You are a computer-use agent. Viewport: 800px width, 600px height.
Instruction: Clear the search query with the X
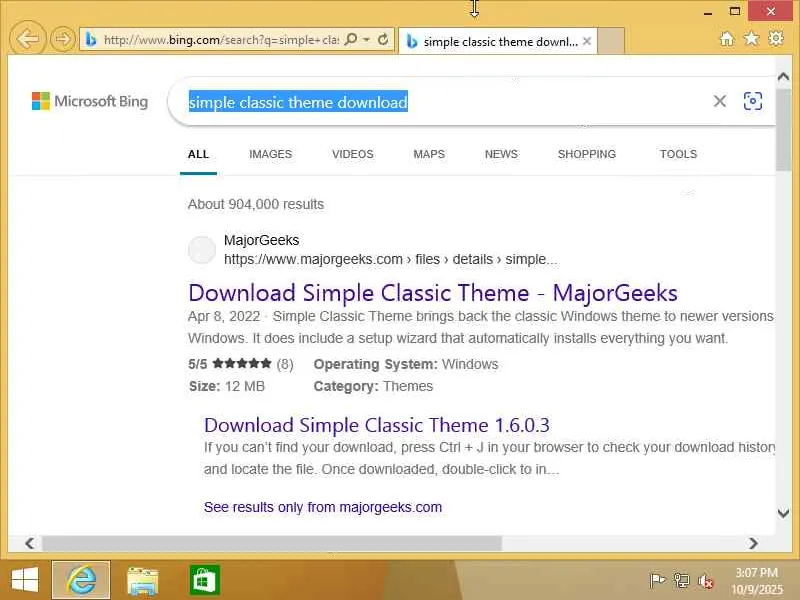(x=719, y=101)
